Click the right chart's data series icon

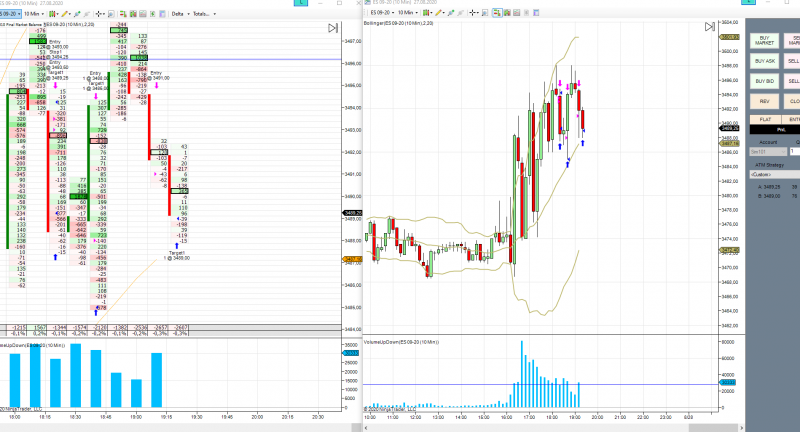pos(517,12)
